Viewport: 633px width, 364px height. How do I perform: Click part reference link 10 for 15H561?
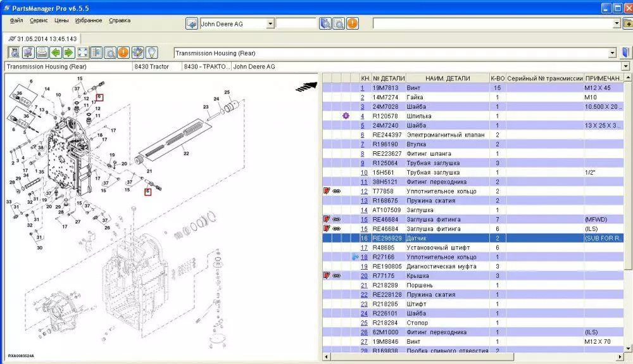tap(364, 173)
